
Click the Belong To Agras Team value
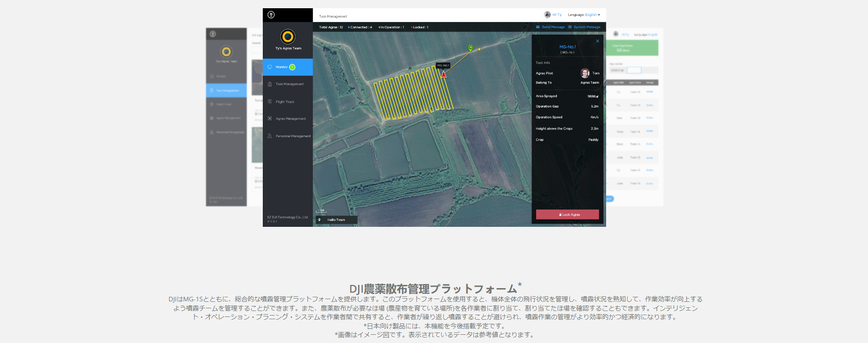coord(590,83)
